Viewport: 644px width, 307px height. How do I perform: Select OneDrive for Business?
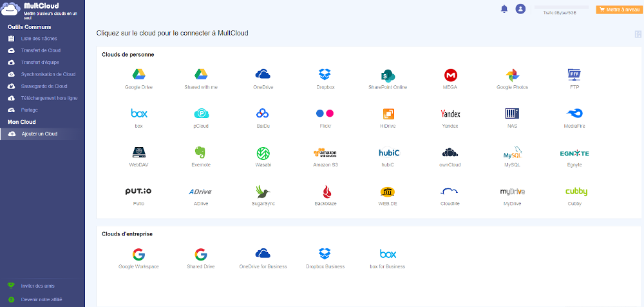[x=263, y=259]
